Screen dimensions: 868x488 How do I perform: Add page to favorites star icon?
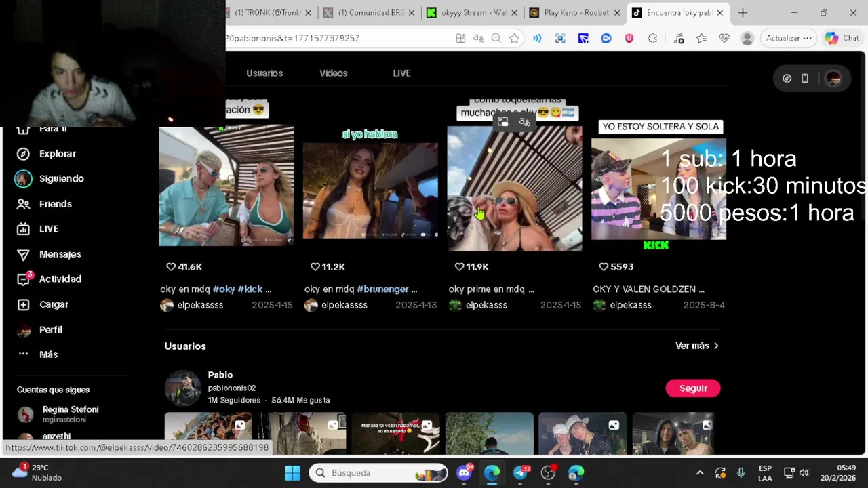point(515,39)
